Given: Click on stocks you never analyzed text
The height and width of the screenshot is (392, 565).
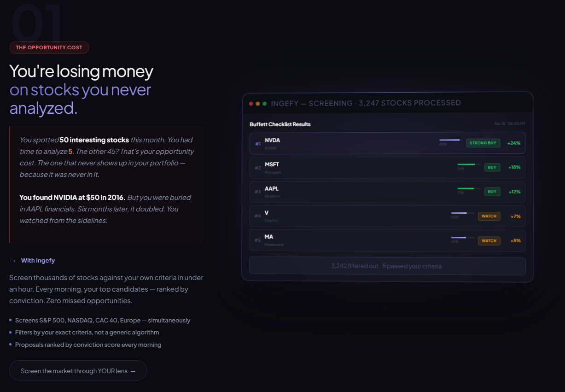Looking at the screenshot, I should tap(80, 99).
